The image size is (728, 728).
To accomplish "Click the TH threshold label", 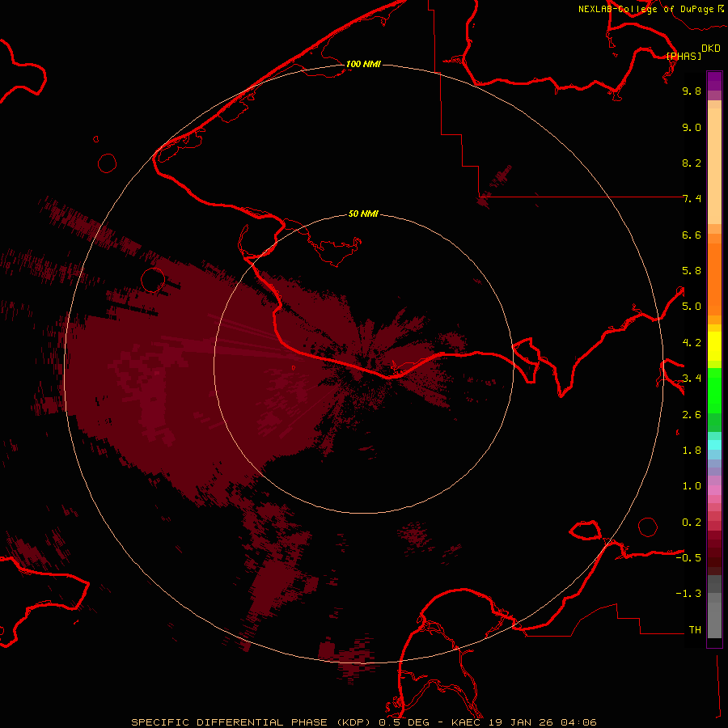I will pos(695,630).
